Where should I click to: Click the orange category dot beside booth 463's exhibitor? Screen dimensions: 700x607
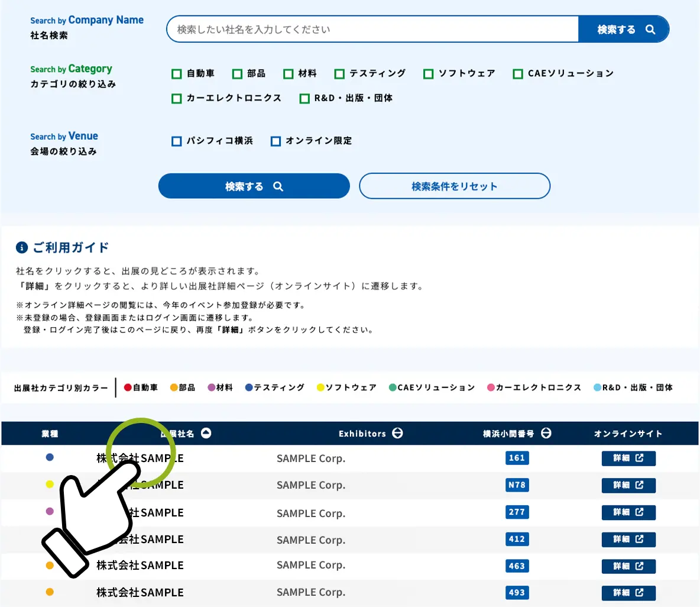coord(50,566)
